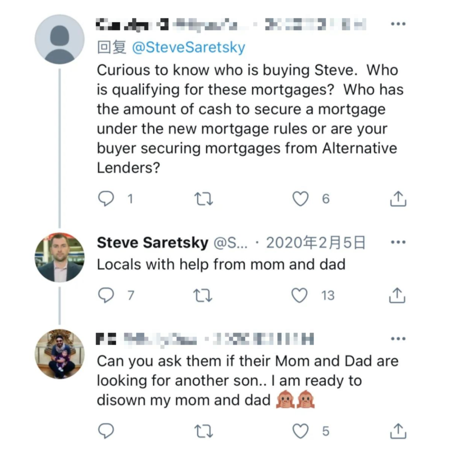Share the disown my mom and dad tweet

pyautogui.click(x=398, y=431)
